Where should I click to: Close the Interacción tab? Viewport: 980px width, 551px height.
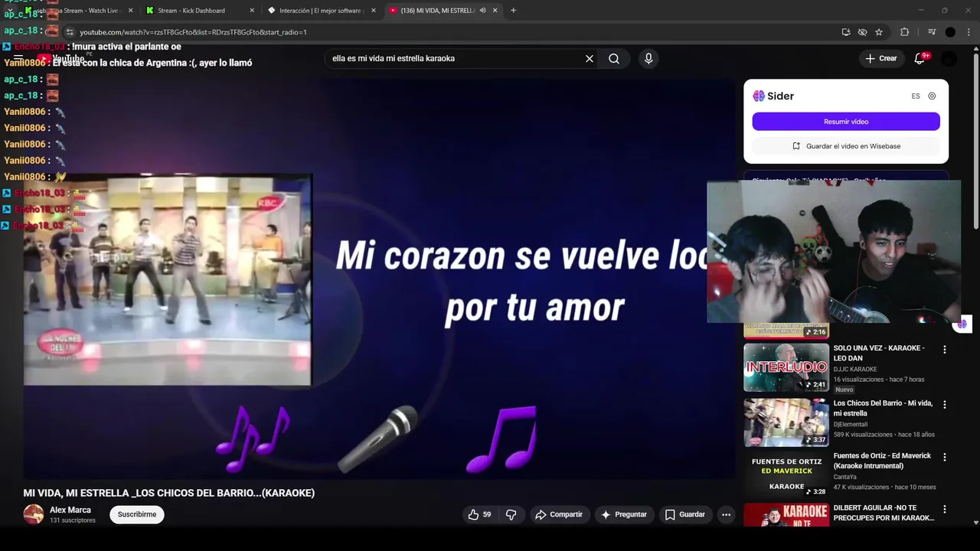click(374, 11)
